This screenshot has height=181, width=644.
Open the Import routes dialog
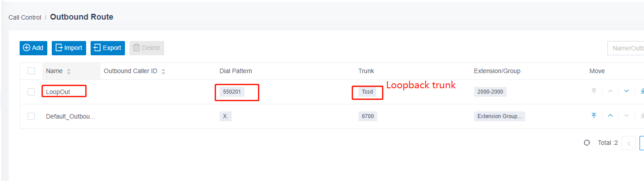[69, 48]
